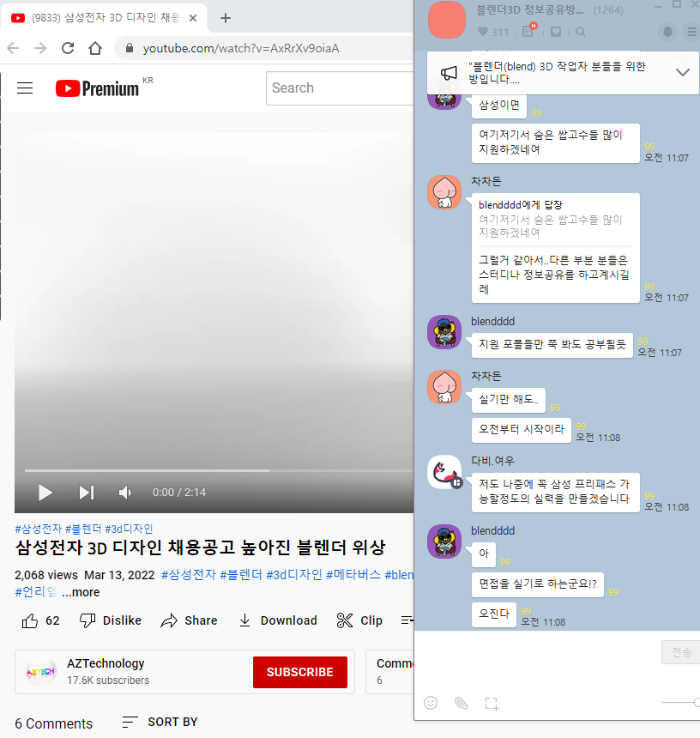
Task: Open a new browser tab
Action: coord(226,18)
